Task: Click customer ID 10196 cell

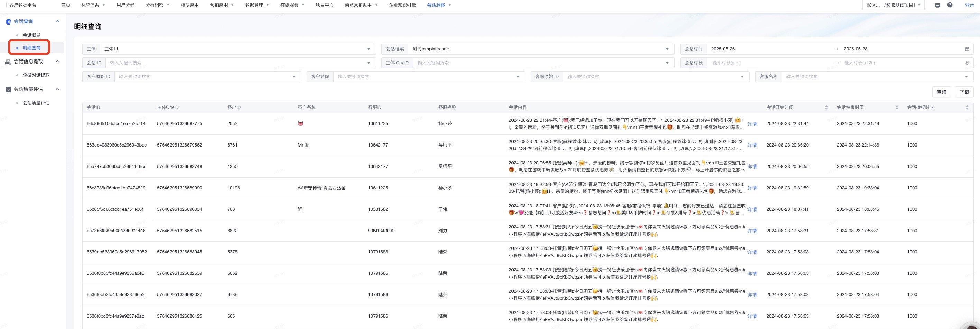Action: tap(233, 188)
